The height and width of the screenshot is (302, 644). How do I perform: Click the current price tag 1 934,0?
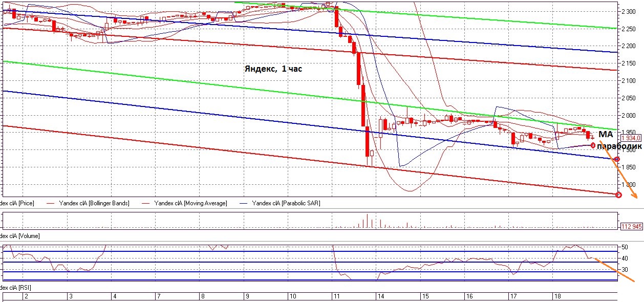[631, 138]
